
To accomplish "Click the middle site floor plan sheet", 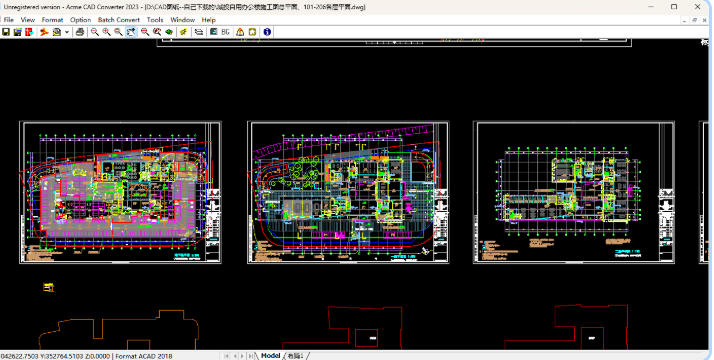I will click(x=348, y=192).
